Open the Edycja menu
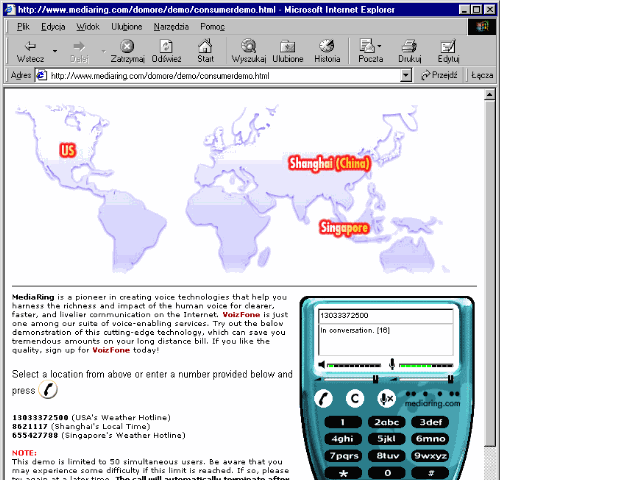Screen dimensions: 640x480 pos(53,27)
